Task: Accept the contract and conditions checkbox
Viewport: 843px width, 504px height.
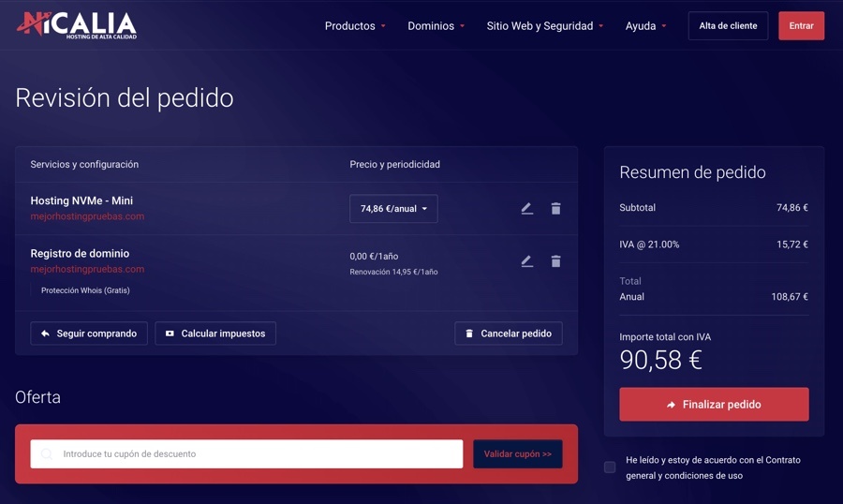Action: (610, 467)
